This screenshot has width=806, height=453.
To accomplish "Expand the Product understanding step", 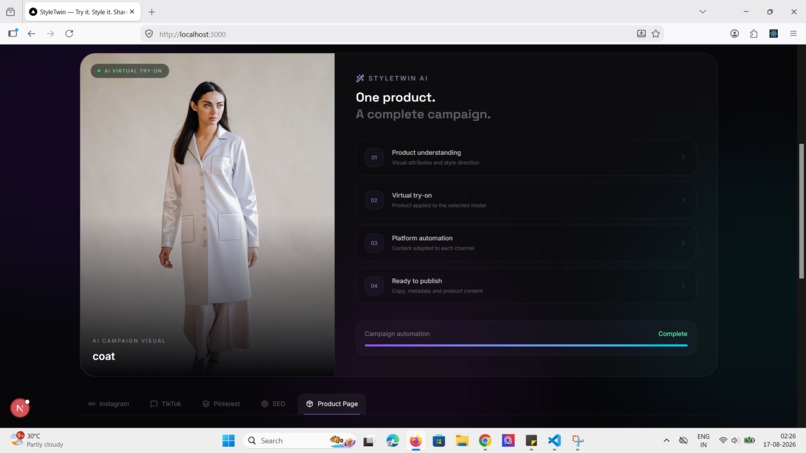I will coord(526,157).
